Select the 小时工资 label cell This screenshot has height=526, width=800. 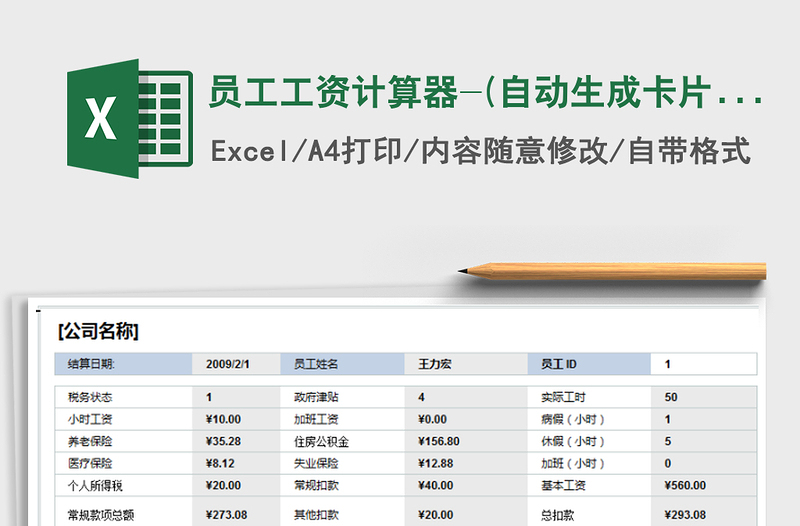pyautogui.click(x=123, y=419)
